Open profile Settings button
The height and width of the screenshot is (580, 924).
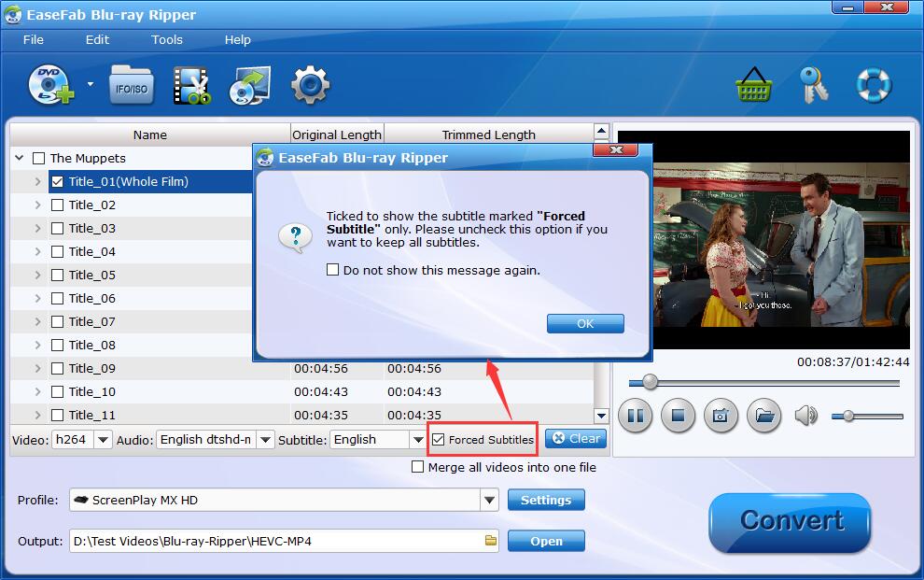546,500
